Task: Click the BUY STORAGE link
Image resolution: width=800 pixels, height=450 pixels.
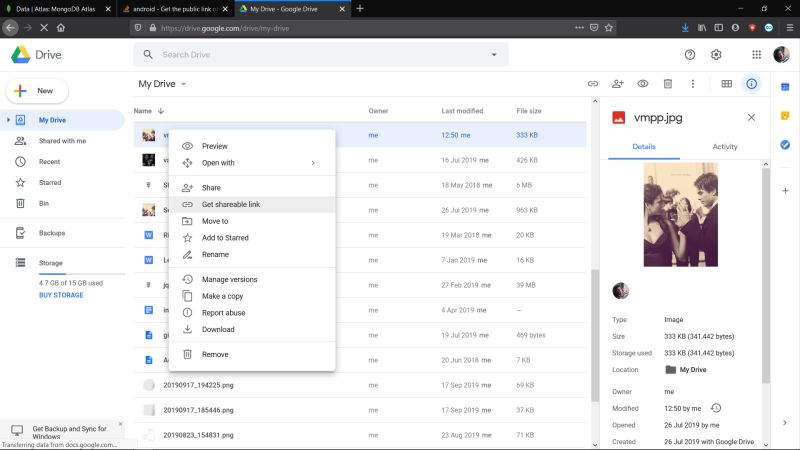Action: (x=61, y=295)
